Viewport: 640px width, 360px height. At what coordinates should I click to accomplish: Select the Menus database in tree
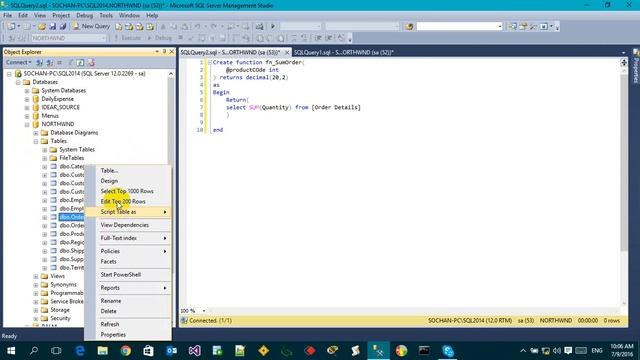50,116
